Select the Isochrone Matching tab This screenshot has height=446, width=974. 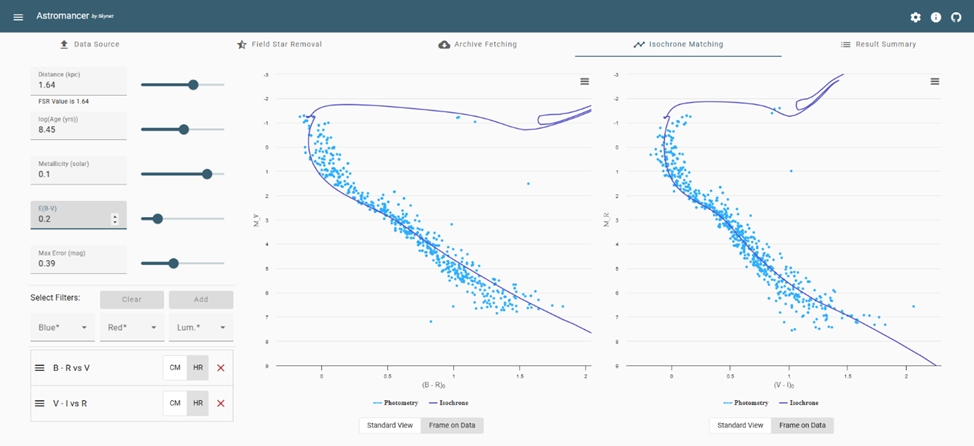678,45
